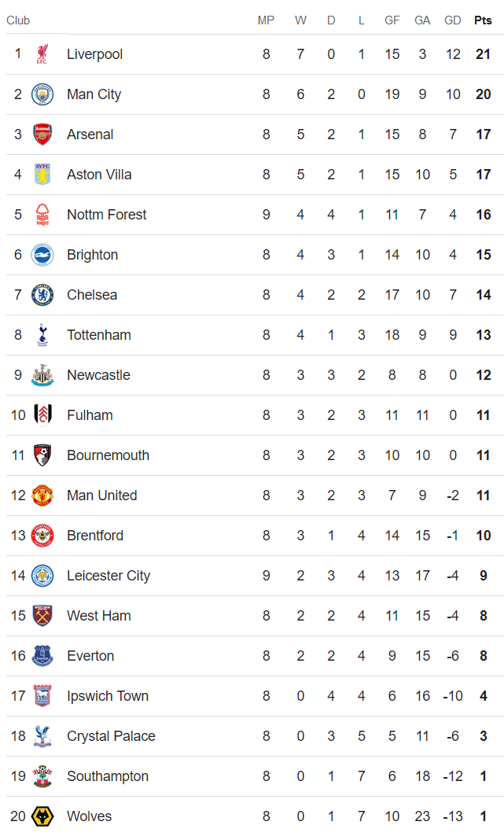Open the Brighton team name link

(x=92, y=255)
